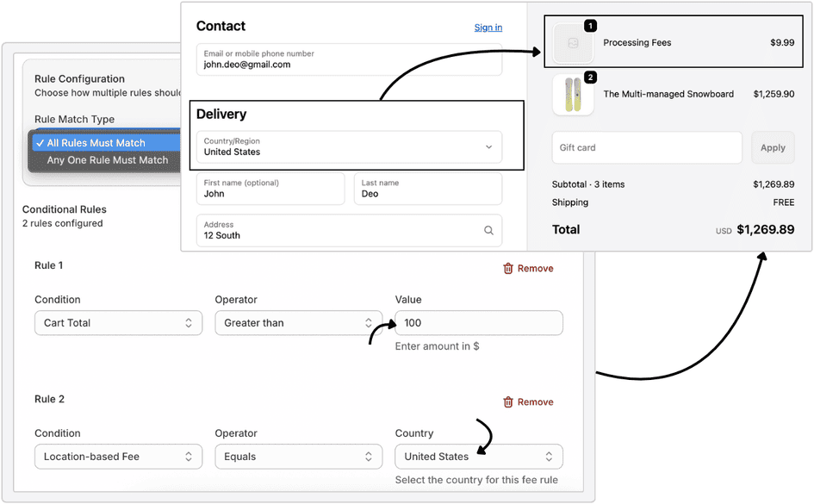This screenshot has height=504, width=814.
Task: Open the Equals operator dropdown in Rule 2
Action: (x=298, y=456)
